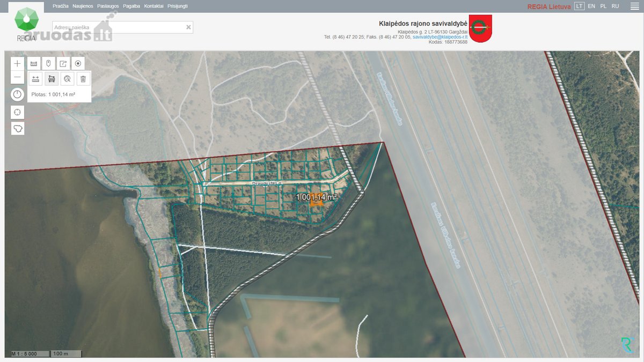
Task: Reset map rotation with the compass button
Action: pyautogui.click(x=18, y=95)
